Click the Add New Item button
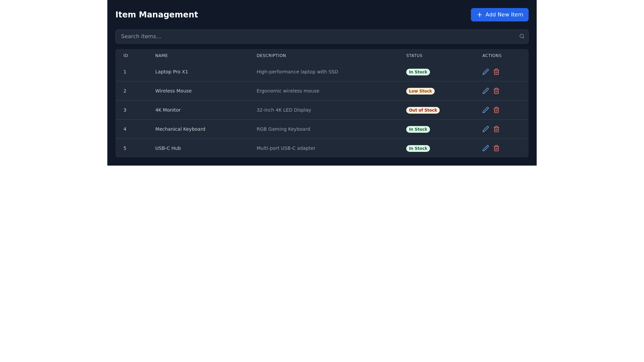The width and height of the screenshot is (644, 362). click(x=499, y=15)
